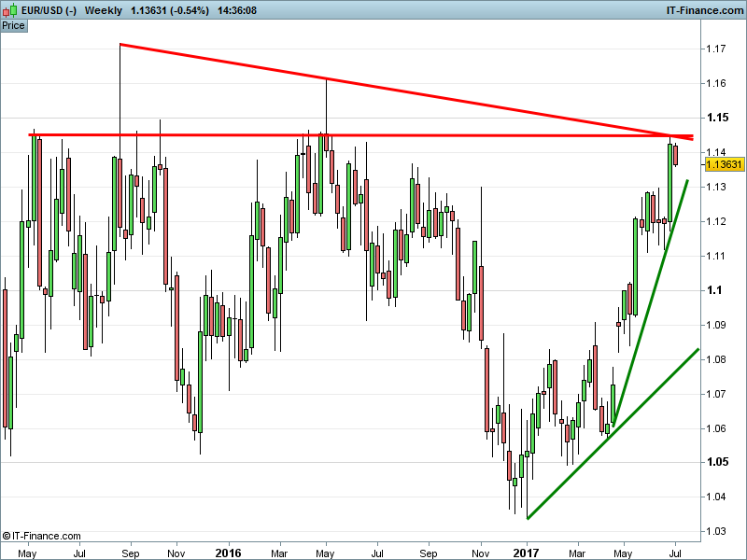Image resolution: width=747 pixels, height=560 pixels.
Task: Click the 1.11 price axis label
Action: click(x=716, y=256)
